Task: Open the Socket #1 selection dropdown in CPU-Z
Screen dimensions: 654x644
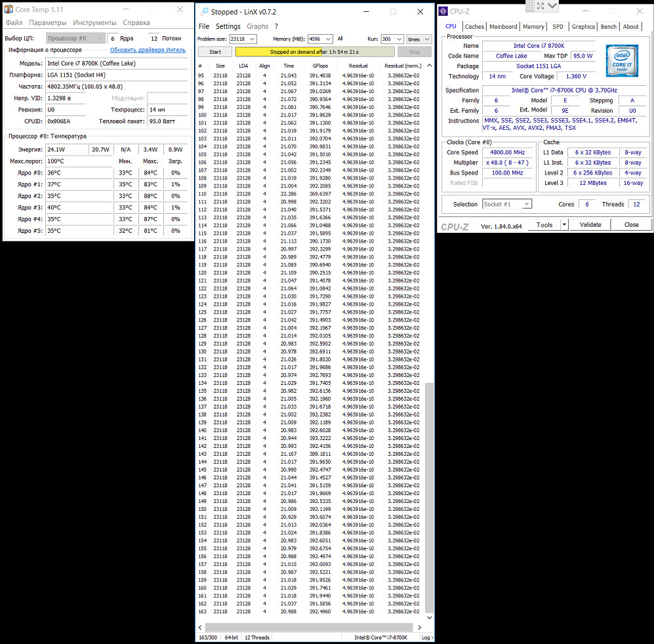Action: (x=507, y=204)
